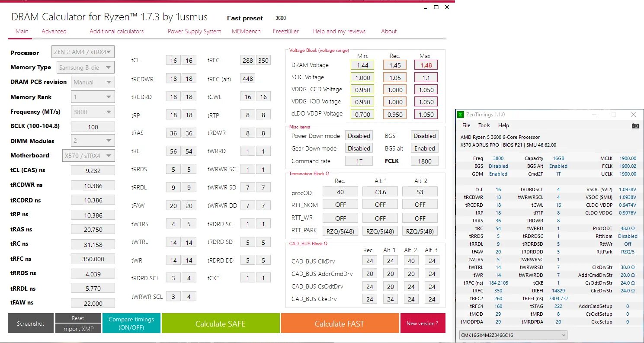Click DRAM Voltage Max. value 1.48

pyautogui.click(x=426, y=65)
